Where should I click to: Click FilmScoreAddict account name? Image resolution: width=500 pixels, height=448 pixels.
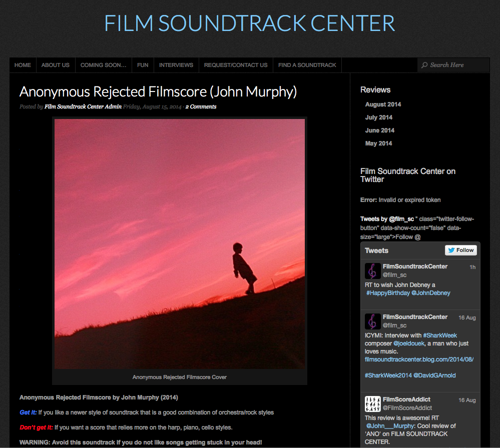point(406,399)
